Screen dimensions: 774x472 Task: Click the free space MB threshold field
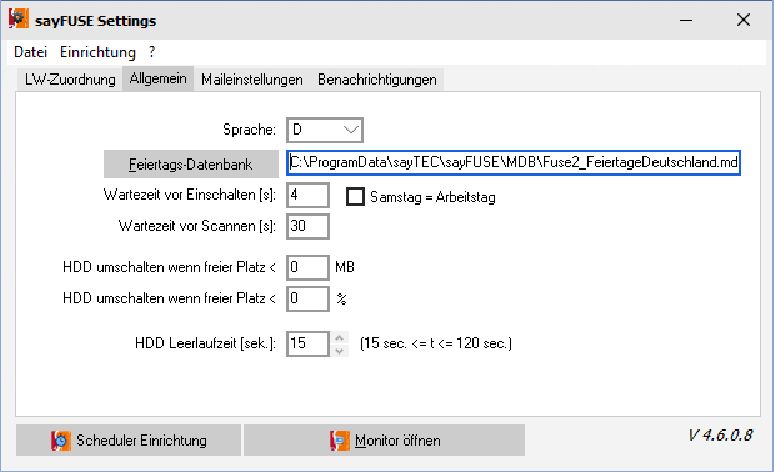tap(307, 267)
